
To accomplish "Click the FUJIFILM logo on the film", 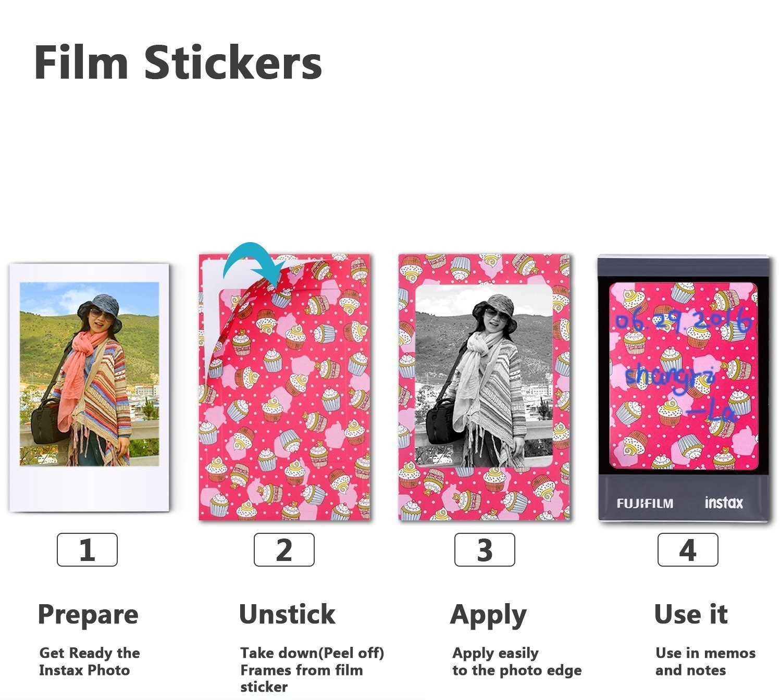I will point(645,504).
